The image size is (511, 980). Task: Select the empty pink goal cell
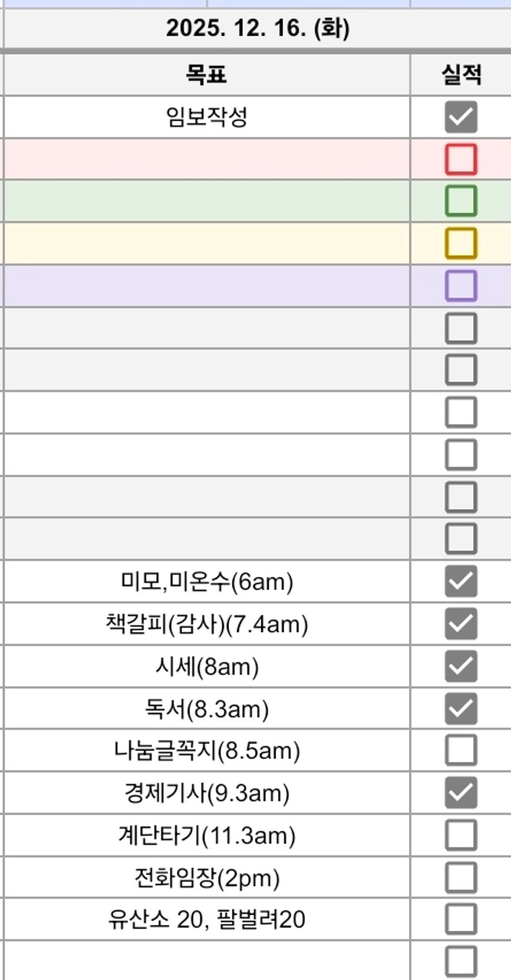[206, 159]
